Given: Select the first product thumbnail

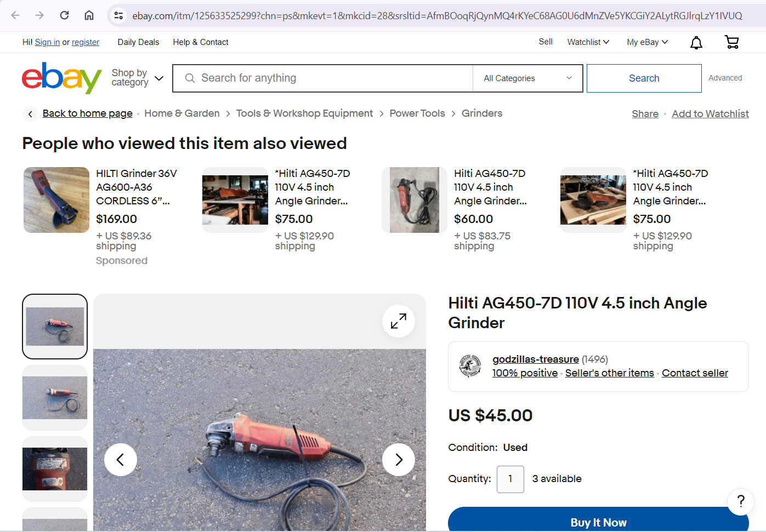Looking at the screenshot, I should point(55,327).
